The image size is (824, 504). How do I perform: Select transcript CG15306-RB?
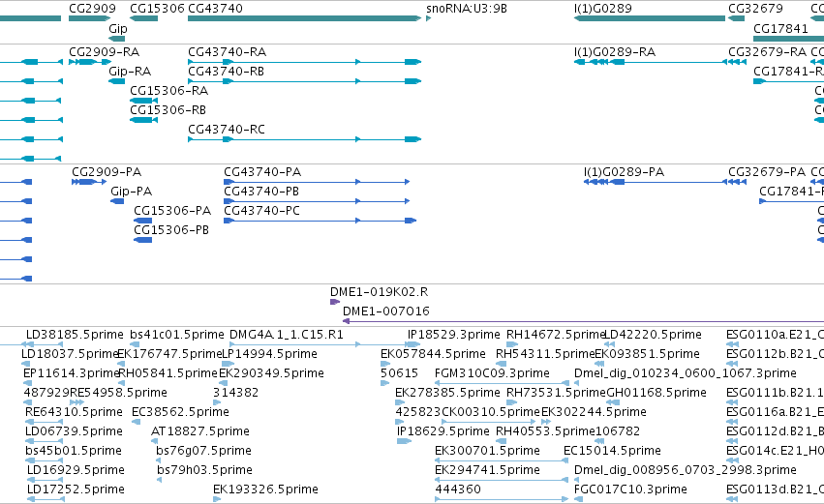point(168,110)
